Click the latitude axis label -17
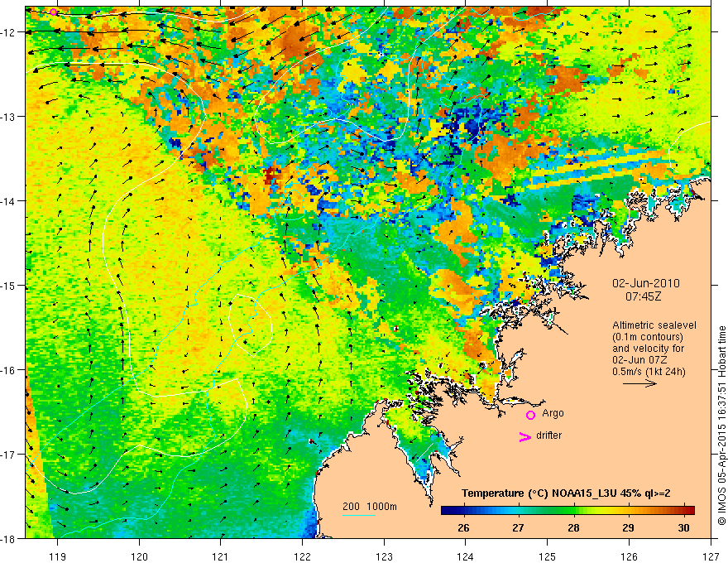Image resolution: width=728 pixels, height=563 pixels. (8, 455)
